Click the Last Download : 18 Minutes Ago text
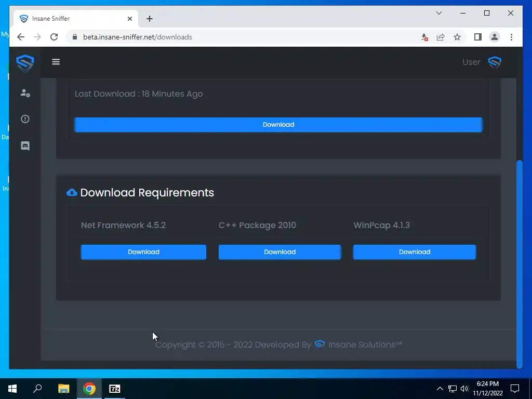Screen dimensions: 532x399 pyautogui.click(x=138, y=94)
